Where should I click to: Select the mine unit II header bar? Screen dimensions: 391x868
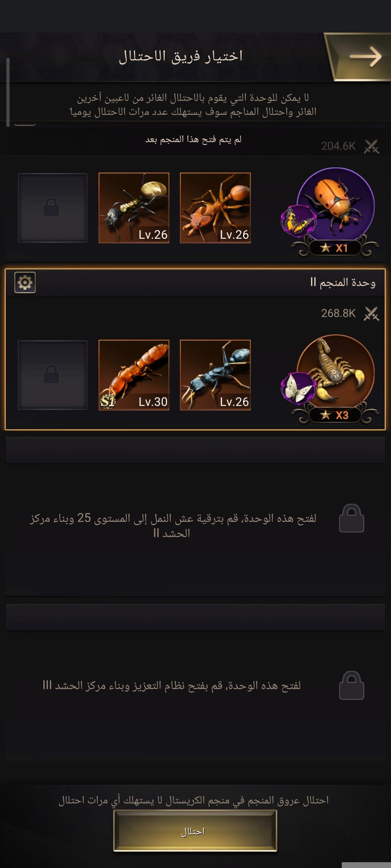coord(195,282)
